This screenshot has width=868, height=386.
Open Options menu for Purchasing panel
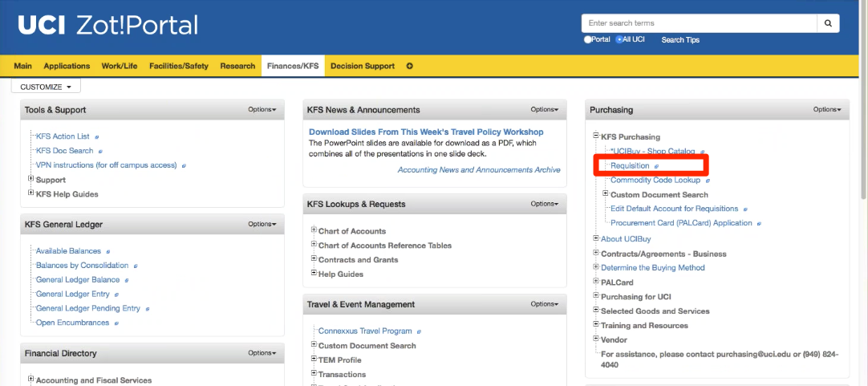tap(827, 110)
